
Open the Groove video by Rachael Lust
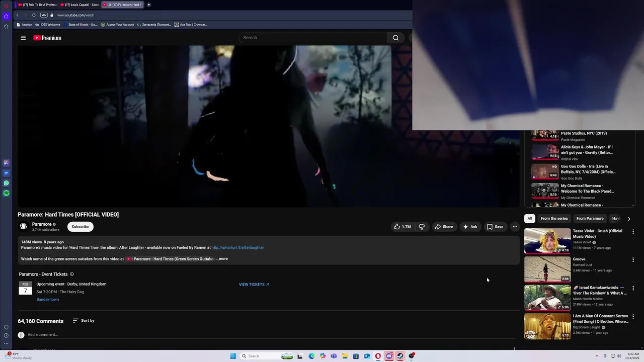[547, 269]
